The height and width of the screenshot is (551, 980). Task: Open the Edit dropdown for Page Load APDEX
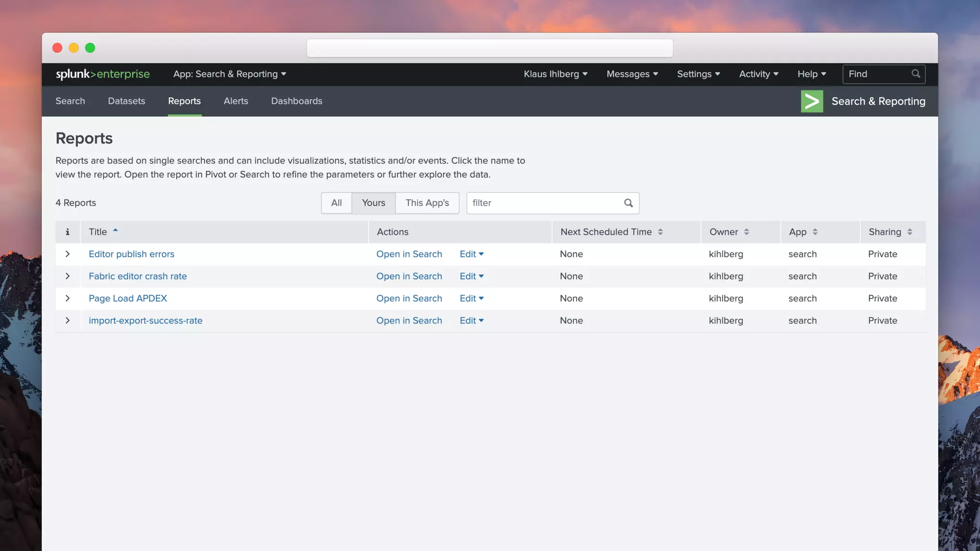tap(471, 298)
